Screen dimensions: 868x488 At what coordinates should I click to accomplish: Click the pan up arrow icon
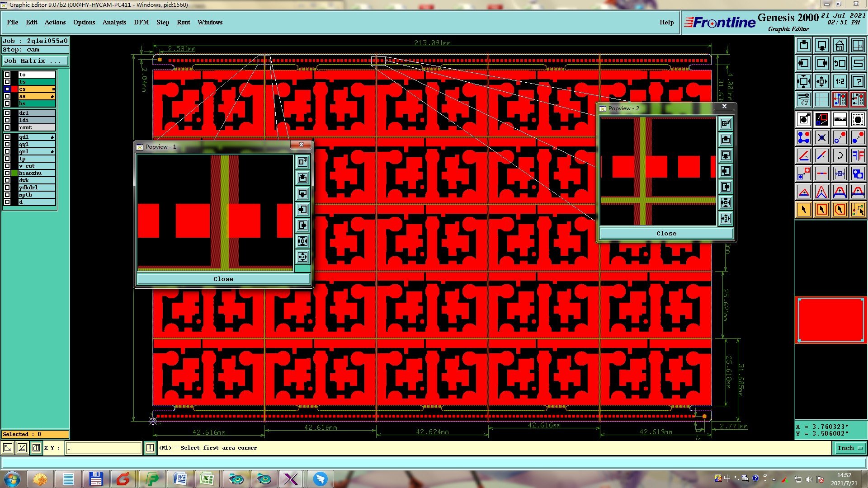pos(804,45)
